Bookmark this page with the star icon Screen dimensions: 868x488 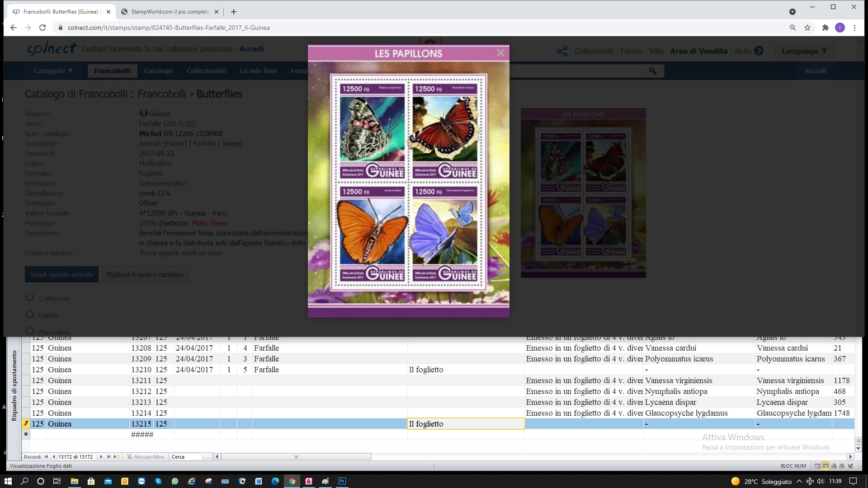pos(807,28)
